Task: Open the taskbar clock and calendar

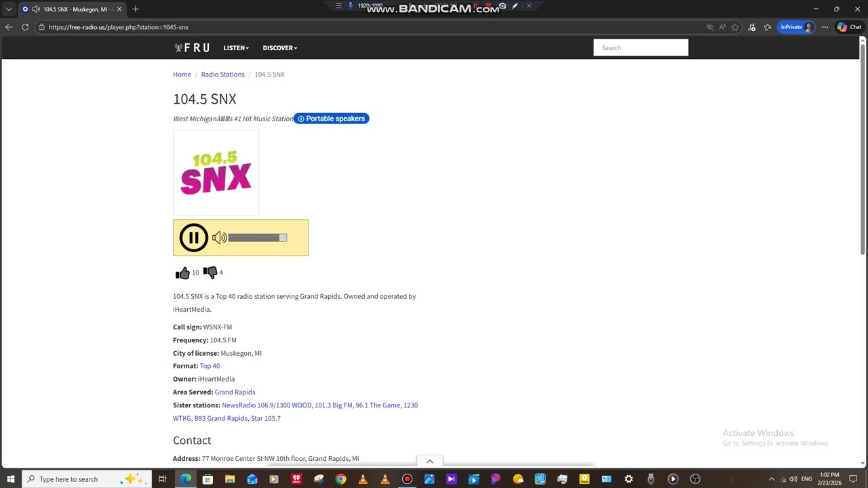Action: (x=830, y=479)
